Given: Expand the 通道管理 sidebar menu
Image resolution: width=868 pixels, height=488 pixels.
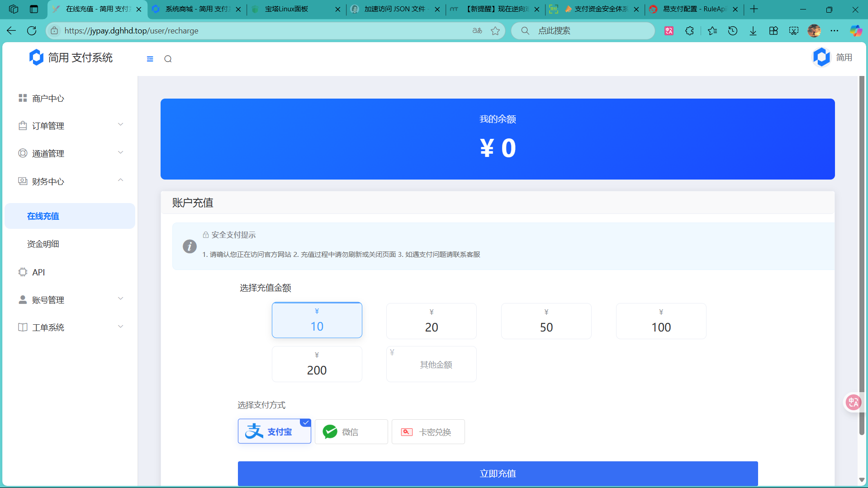Looking at the screenshot, I should tap(70, 153).
